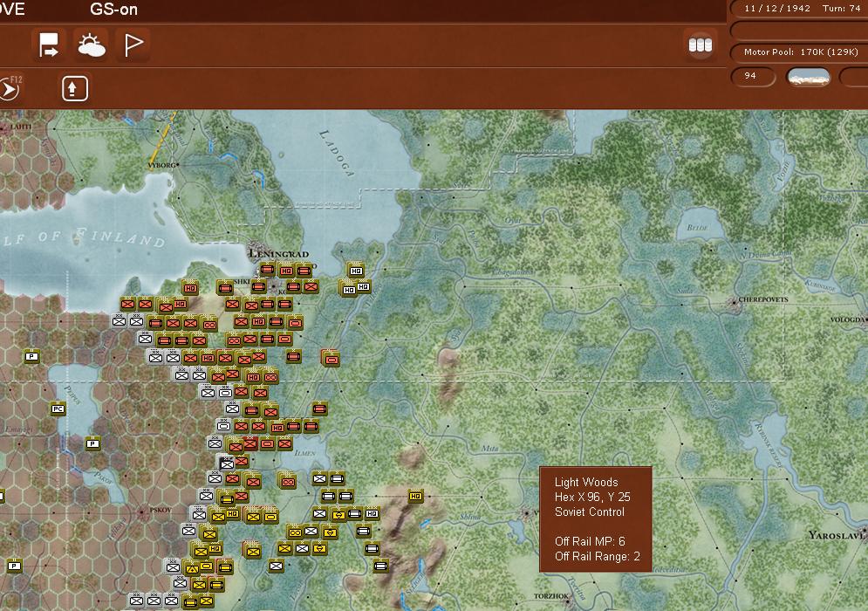The height and width of the screenshot is (611, 868).
Task: Click the boxed up-arrow toolbar icon
Action: coord(75,89)
